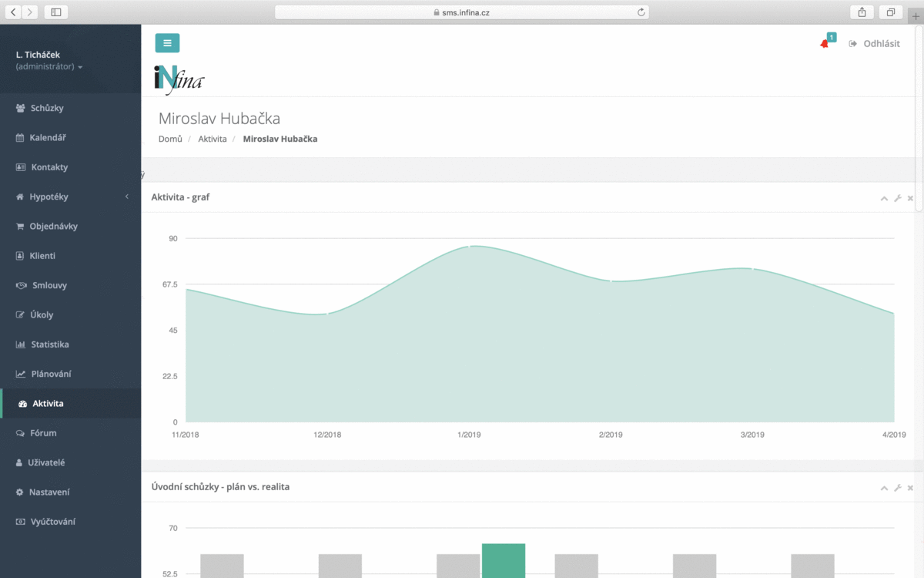Open the Schůzky sidebar section
This screenshot has height=578, width=924.
click(x=71, y=108)
